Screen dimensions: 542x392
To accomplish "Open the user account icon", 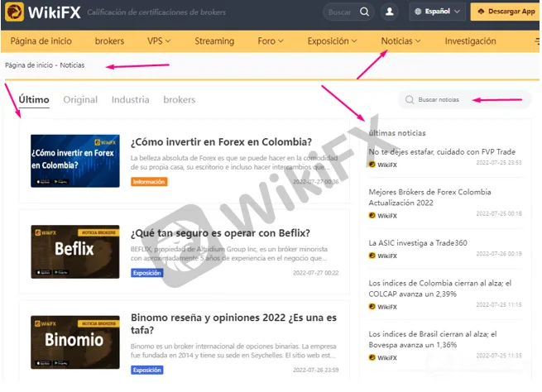I will [390, 12].
